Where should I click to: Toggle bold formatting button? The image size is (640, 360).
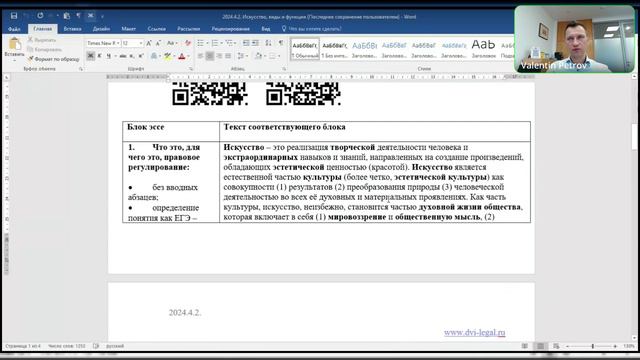(x=91, y=56)
